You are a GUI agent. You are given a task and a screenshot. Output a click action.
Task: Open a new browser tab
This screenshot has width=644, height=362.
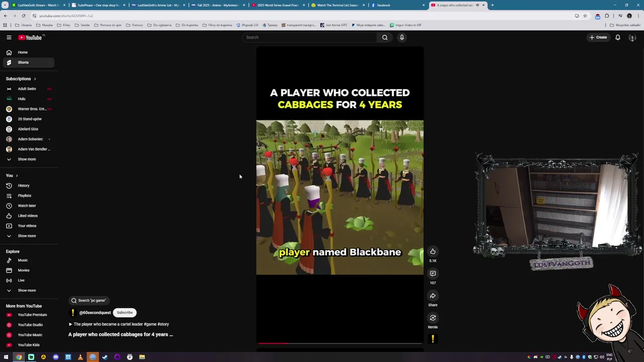492,5
